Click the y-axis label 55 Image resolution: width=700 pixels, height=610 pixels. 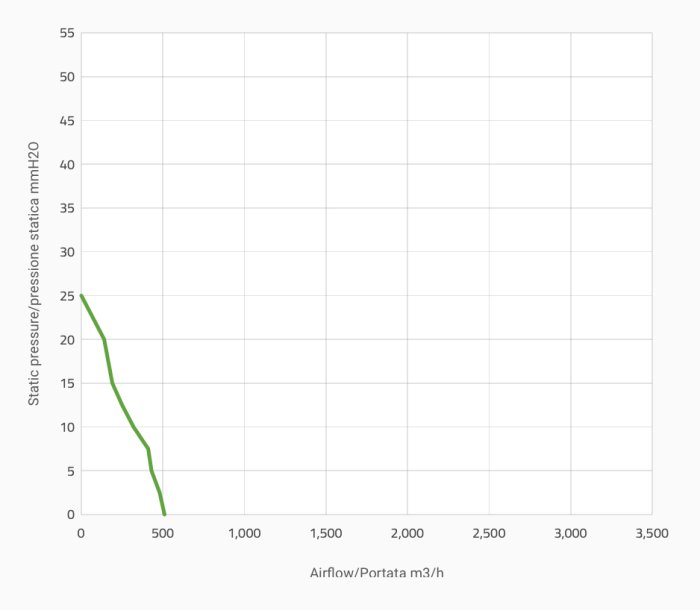tap(67, 33)
